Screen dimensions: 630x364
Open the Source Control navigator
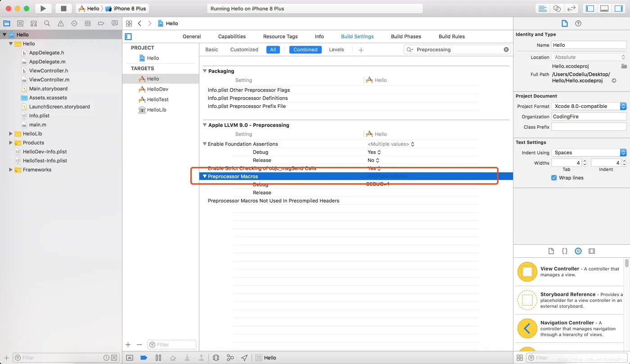coord(20,23)
